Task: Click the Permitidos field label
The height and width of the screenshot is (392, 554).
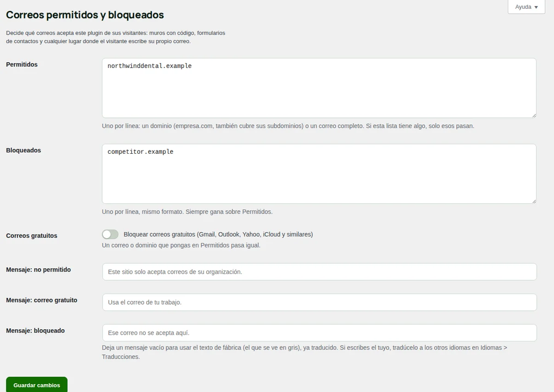Action: (x=22, y=65)
